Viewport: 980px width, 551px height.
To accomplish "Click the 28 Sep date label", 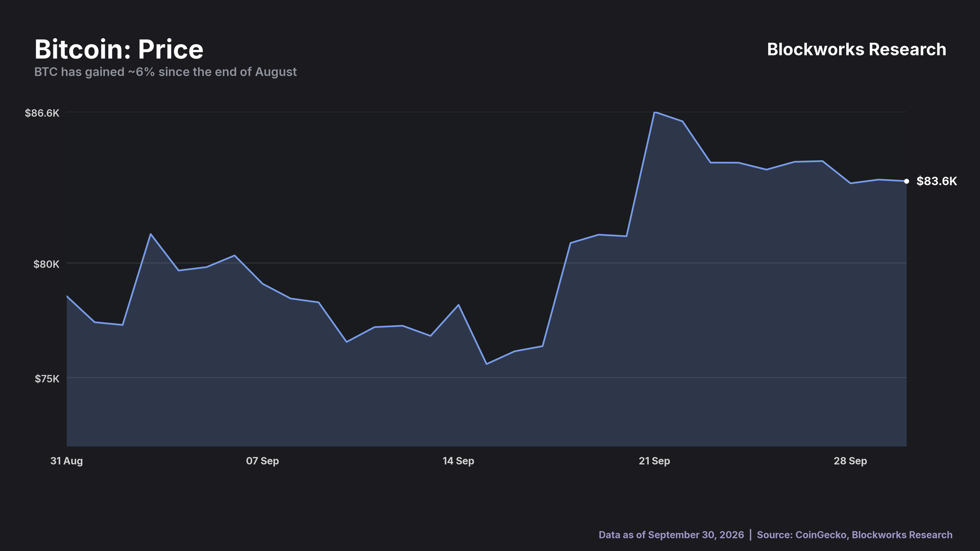I will click(x=850, y=461).
